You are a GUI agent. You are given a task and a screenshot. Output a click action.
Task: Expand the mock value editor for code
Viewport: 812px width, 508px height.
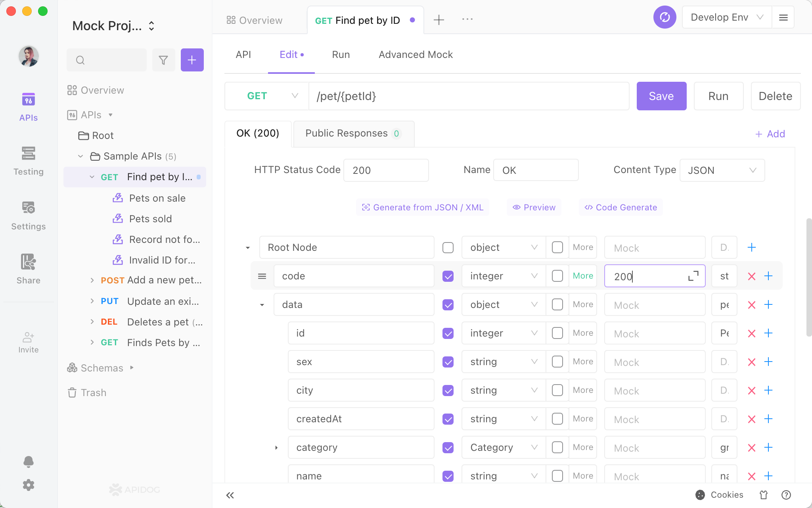click(x=693, y=276)
